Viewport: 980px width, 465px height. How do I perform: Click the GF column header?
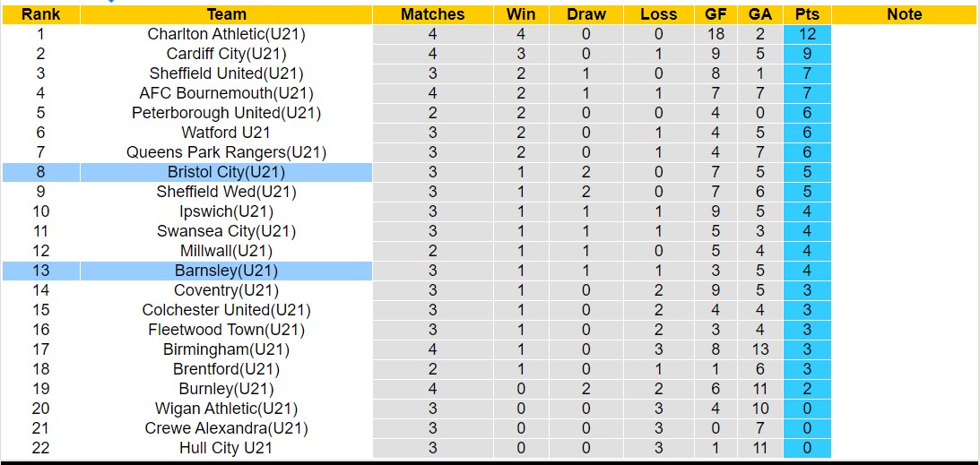click(715, 14)
